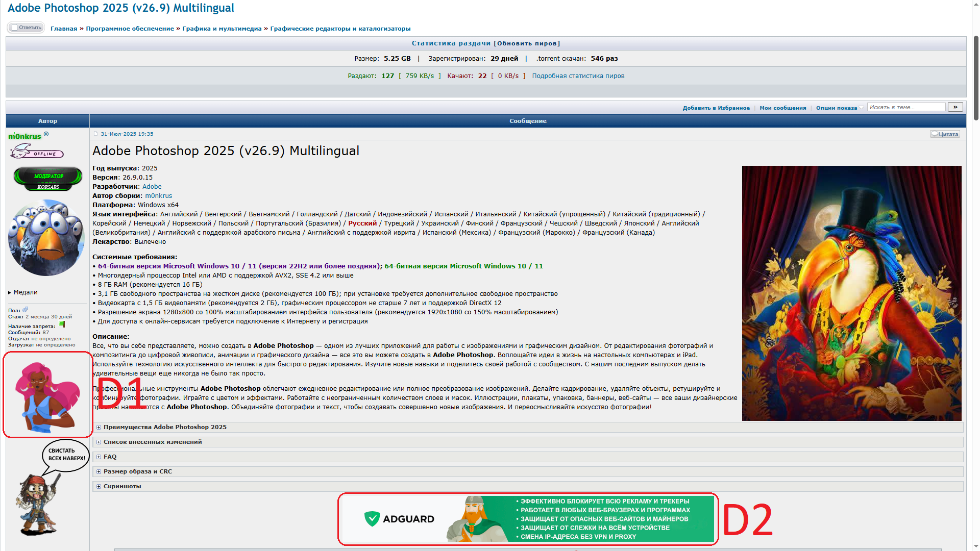Image resolution: width=980 pixels, height=551 pixels.
Task: Open the m0nkrus build author link
Action: pyautogui.click(x=159, y=196)
